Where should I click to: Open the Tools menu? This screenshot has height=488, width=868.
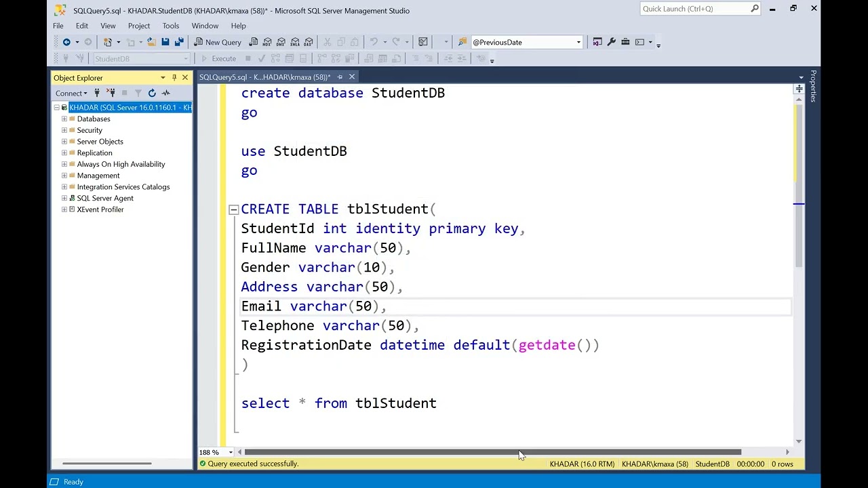click(171, 26)
